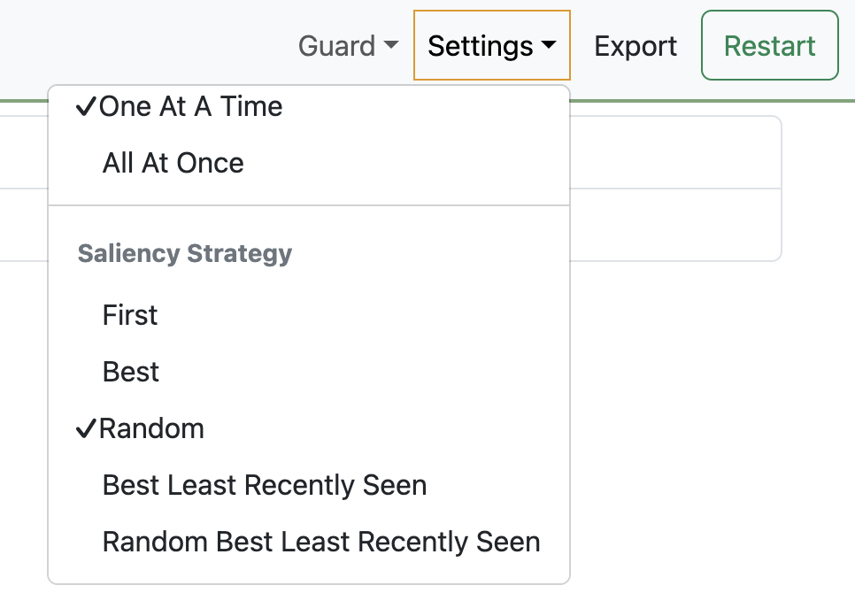The image size is (855, 616).
Task: Select Random Best Least Recently Seen
Action: [321, 543]
